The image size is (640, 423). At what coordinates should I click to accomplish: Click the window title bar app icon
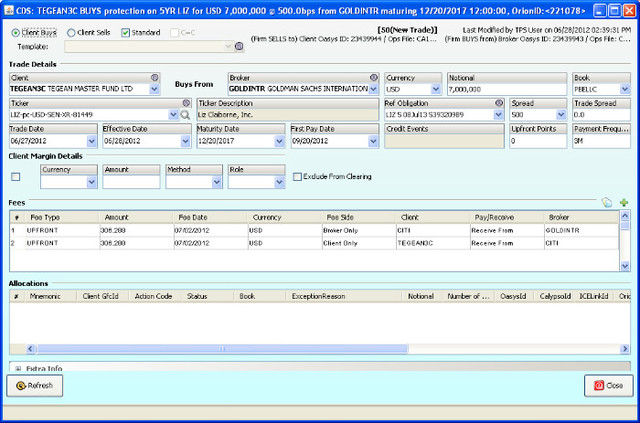[8, 11]
